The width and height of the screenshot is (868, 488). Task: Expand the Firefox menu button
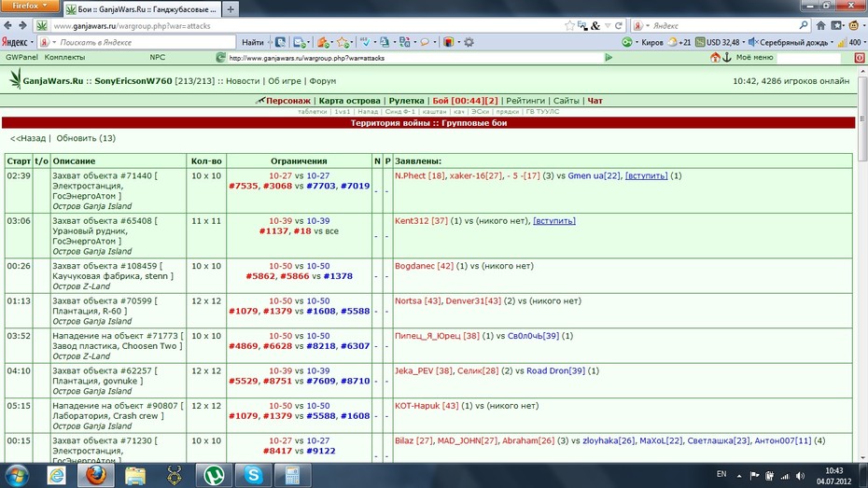coord(29,7)
